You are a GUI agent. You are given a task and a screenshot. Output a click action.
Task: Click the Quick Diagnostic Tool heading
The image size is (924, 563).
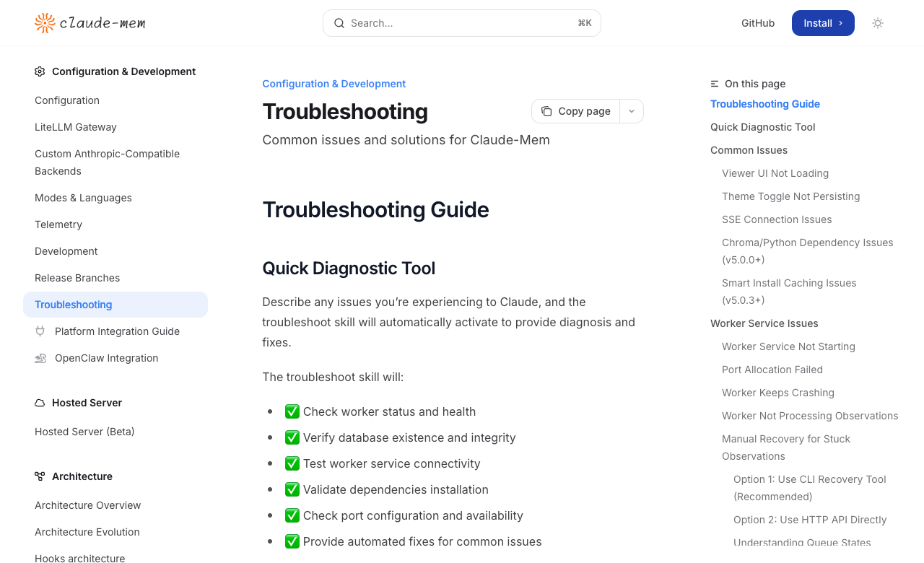(x=349, y=269)
